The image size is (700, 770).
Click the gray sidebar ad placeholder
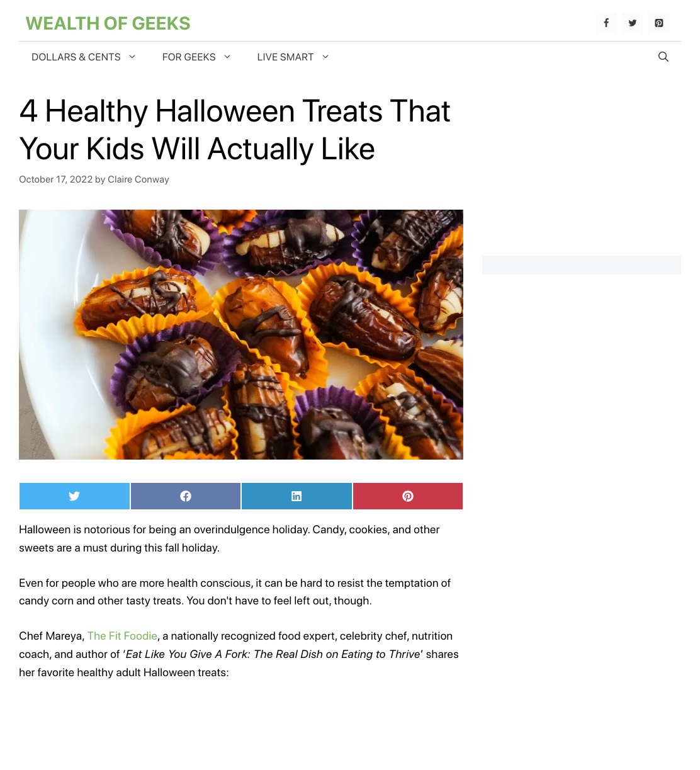[582, 265]
